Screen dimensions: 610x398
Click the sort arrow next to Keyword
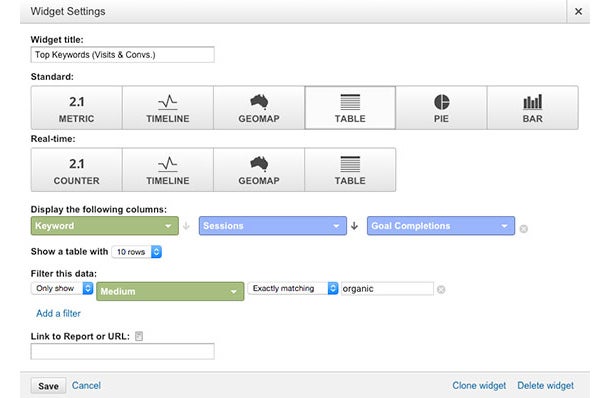point(186,226)
